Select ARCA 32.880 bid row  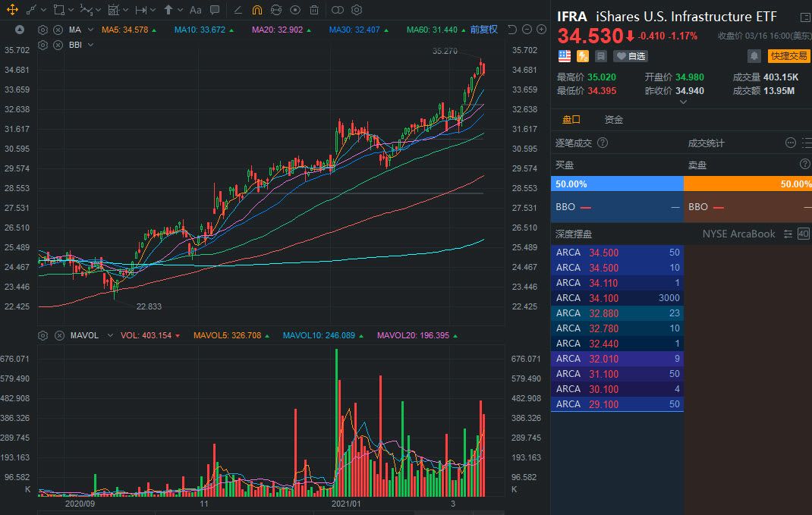click(x=617, y=313)
